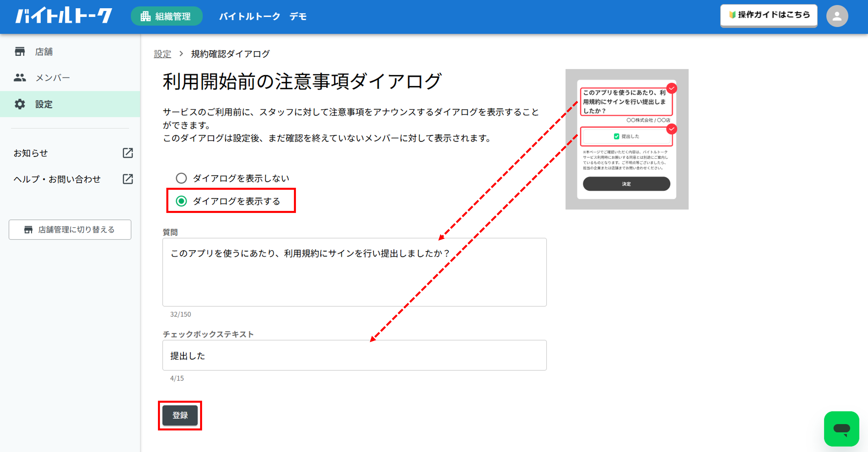Go to the 店舗 sidebar menu
The height and width of the screenshot is (452, 868).
click(70, 52)
